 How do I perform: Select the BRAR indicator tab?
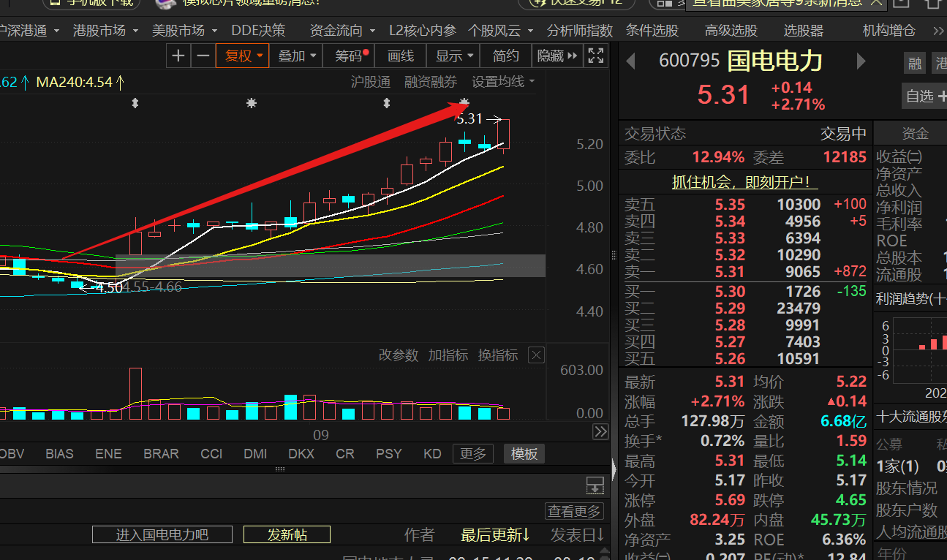(161, 454)
